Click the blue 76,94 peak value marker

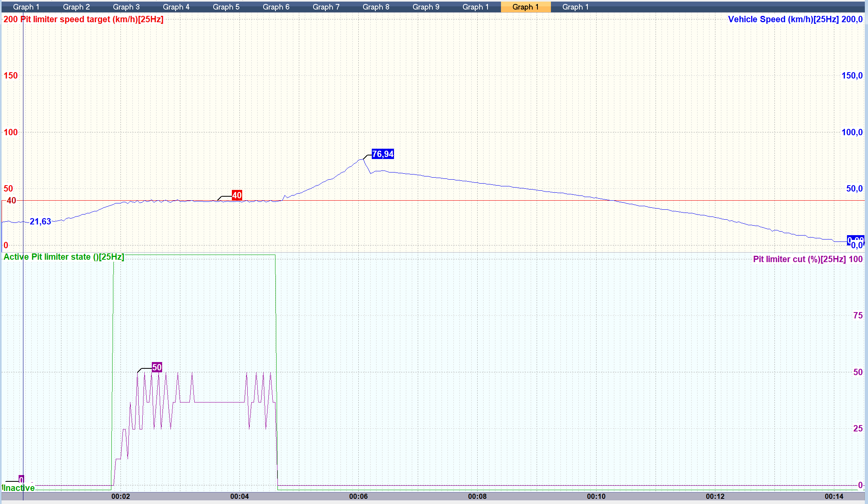[x=383, y=154]
